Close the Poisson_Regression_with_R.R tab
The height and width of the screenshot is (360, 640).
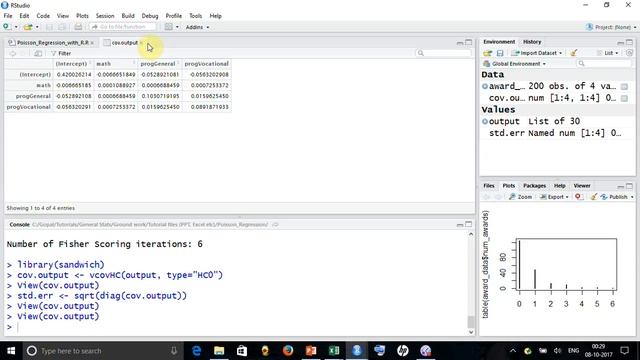coord(92,43)
